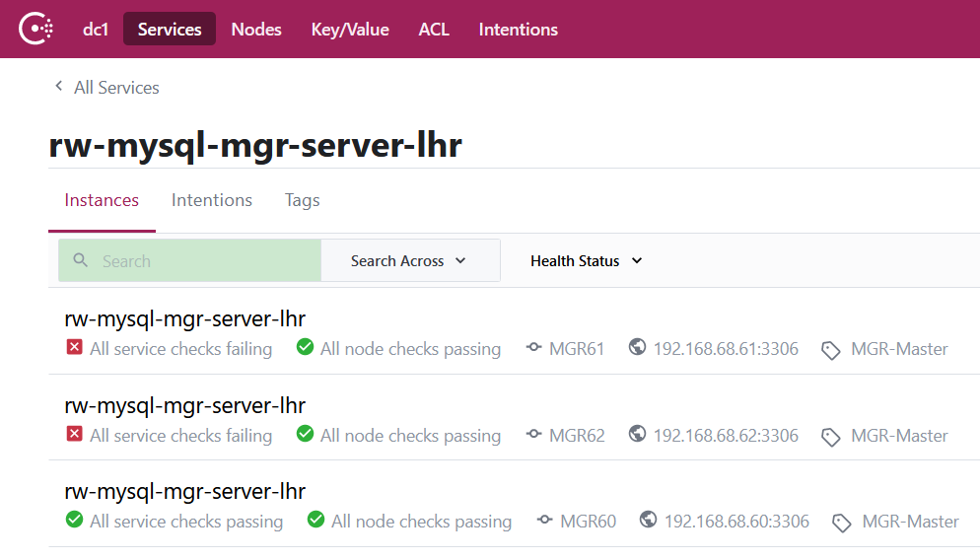The image size is (980, 560).
Task: Open the dc1 datacenter selector
Action: point(96,30)
